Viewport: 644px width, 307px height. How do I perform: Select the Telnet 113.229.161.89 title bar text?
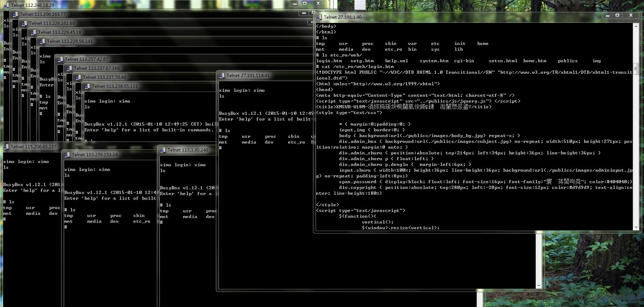pyautogui.click(x=52, y=23)
